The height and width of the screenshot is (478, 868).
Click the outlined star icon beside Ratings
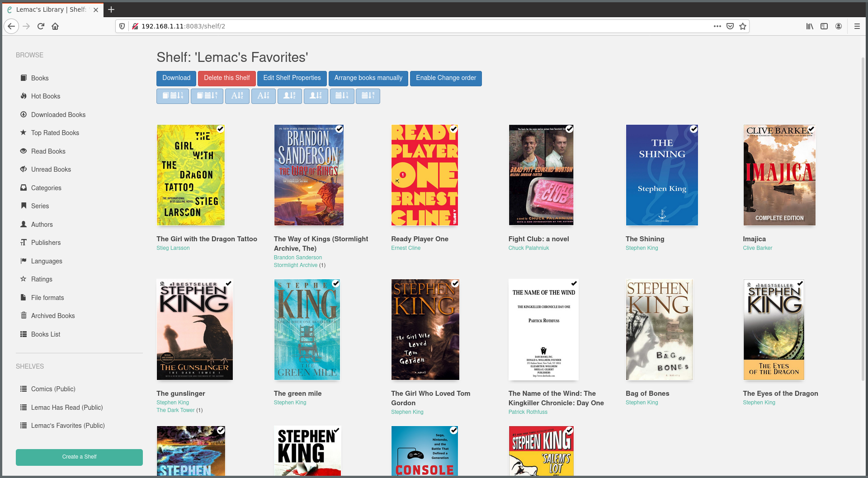(24, 279)
